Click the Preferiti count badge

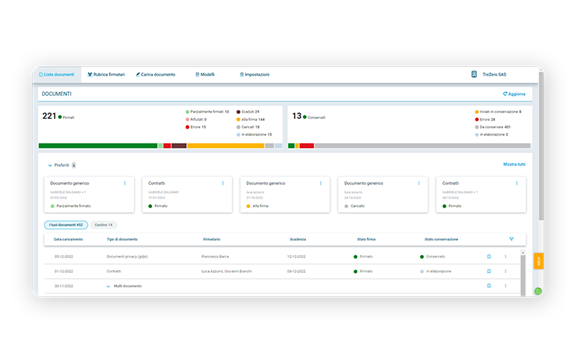click(74, 165)
